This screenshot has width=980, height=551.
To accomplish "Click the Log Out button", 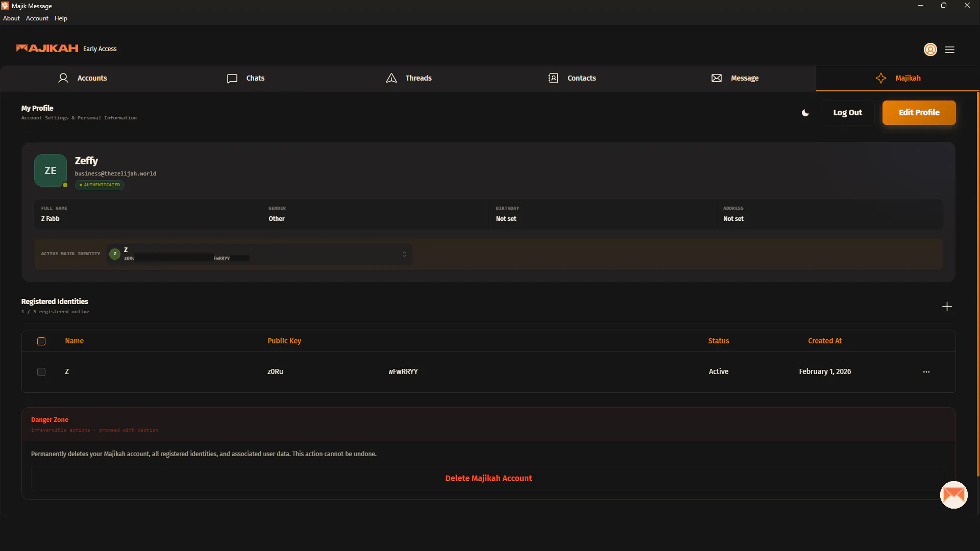I will pos(847,113).
